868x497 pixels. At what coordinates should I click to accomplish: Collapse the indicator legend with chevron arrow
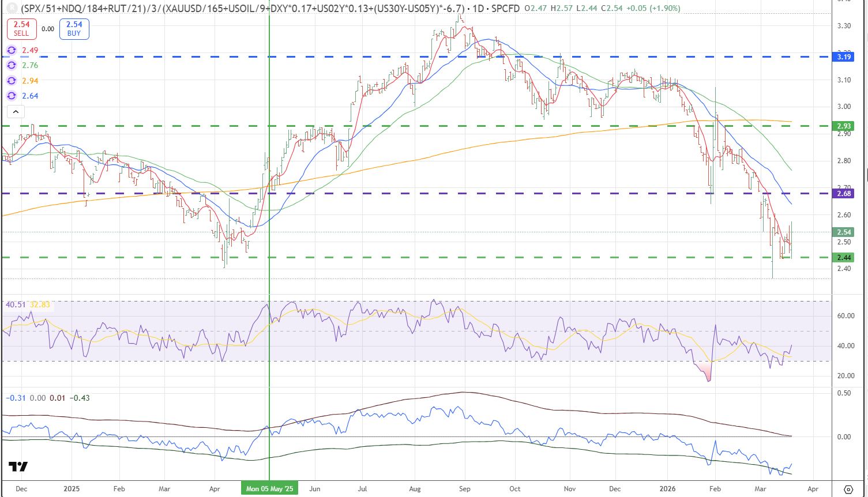[x=15, y=112]
